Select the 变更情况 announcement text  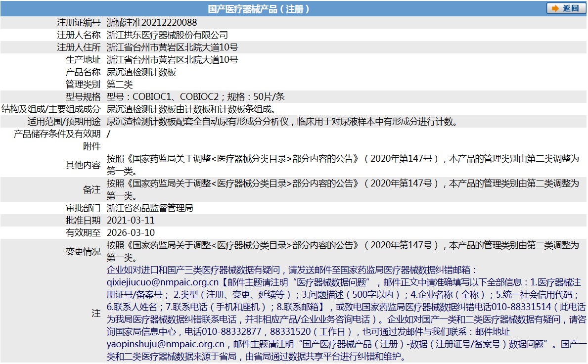pos(343,252)
